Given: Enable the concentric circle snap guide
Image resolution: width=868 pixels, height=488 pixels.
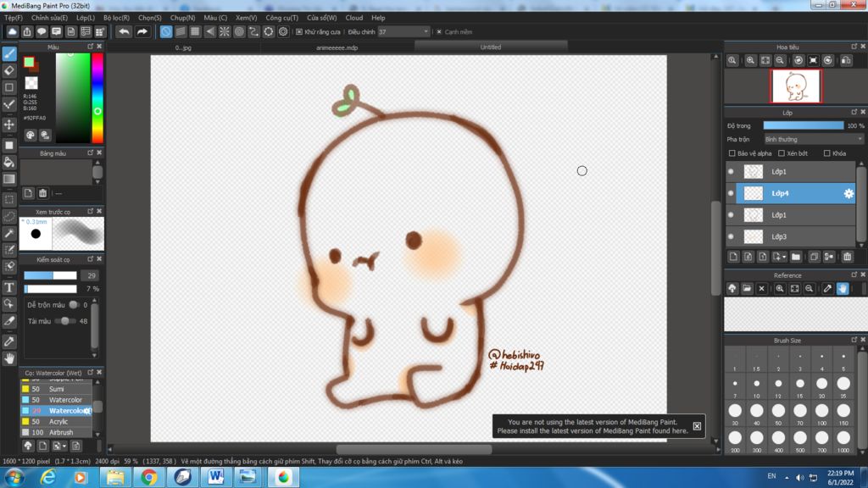Looking at the screenshot, I should [x=239, y=32].
